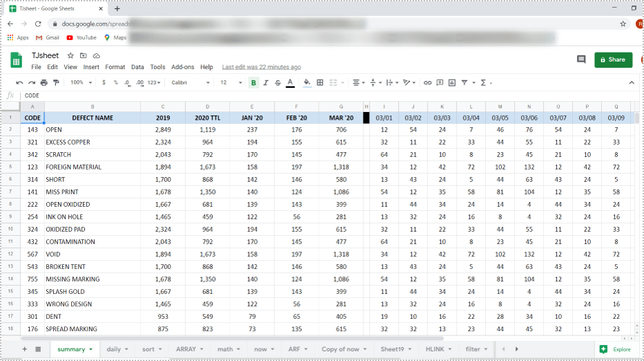
Task: Select the Paint format tool
Action: (x=56, y=82)
